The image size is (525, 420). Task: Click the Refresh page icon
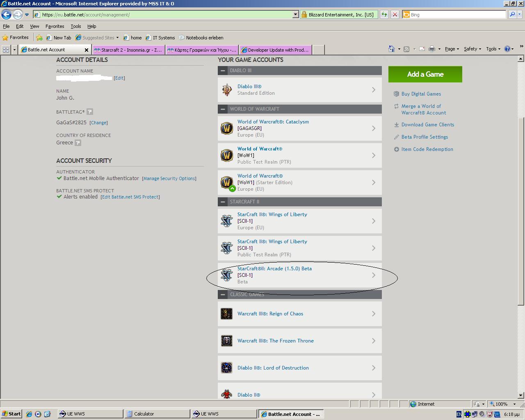point(384,14)
